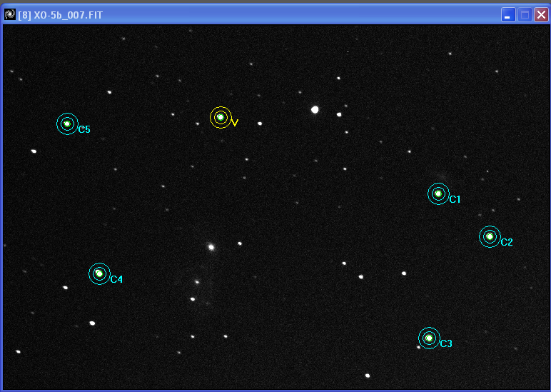Select the yellow variable star aperture V

click(221, 117)
